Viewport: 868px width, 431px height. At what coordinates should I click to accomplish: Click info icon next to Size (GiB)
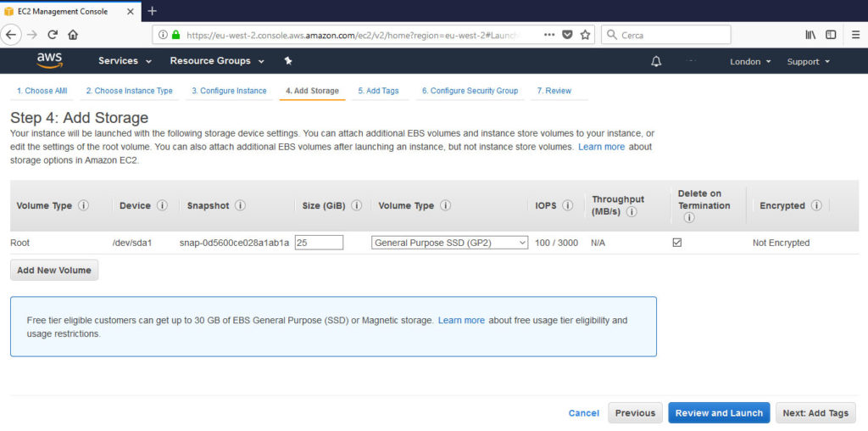coord(357,205)
